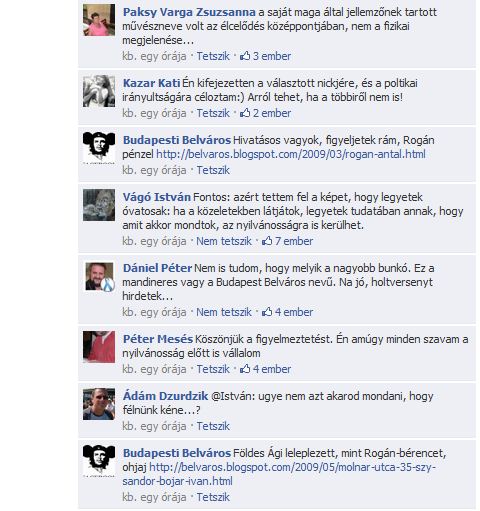Click the thumbs-up icon on Péter Mesés's comment
Image resolution: width=480 pixels, height=511 pixels.
tap(245, 369)
